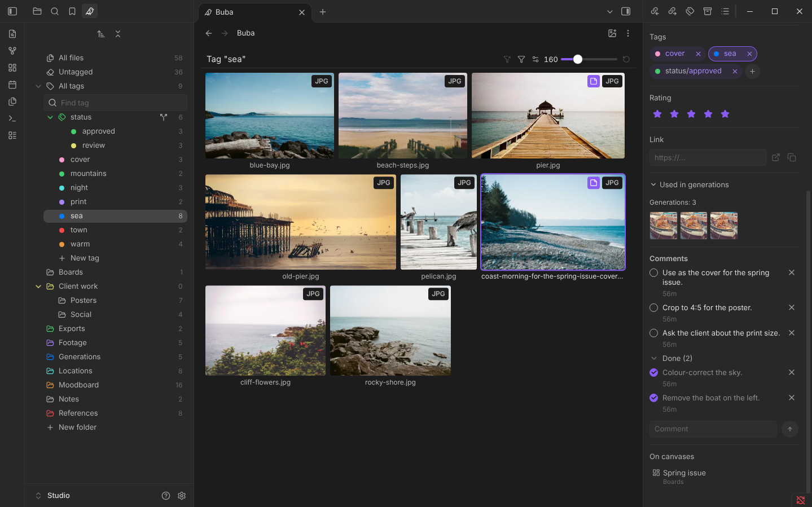Open the settings gear icon
The height and width of the screenshot is (507, 812).
[x=182, y=496]
